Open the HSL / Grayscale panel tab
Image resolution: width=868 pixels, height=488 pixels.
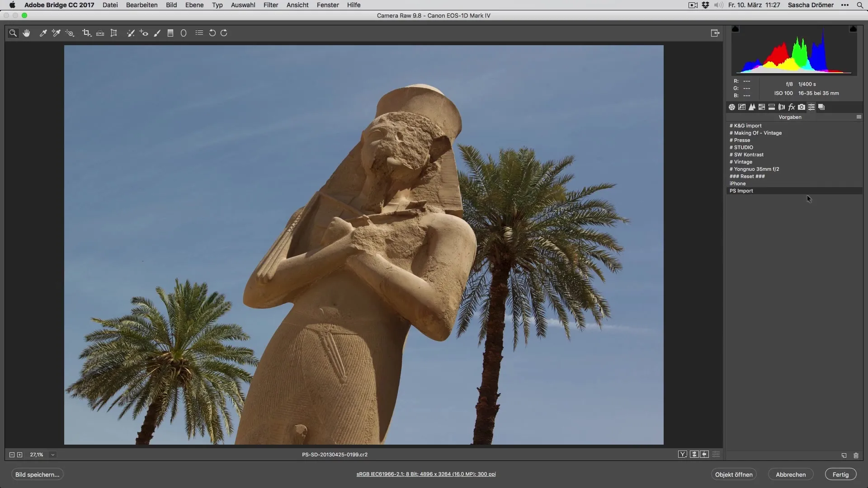click(x=762, y=107)
